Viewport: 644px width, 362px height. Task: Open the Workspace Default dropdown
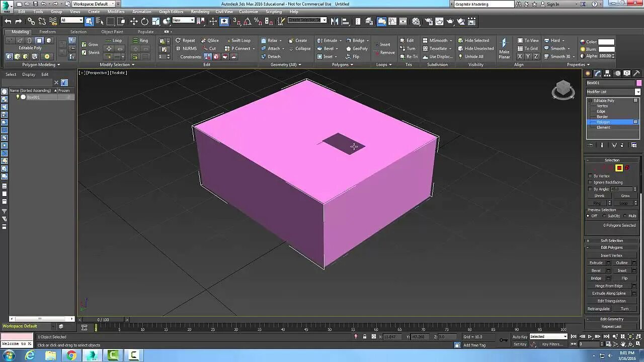point(93,4)
